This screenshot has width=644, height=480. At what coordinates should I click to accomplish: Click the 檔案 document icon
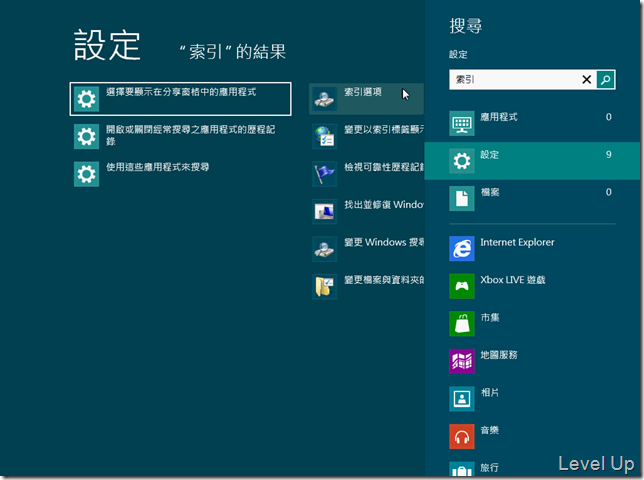[x=462, y=198]
